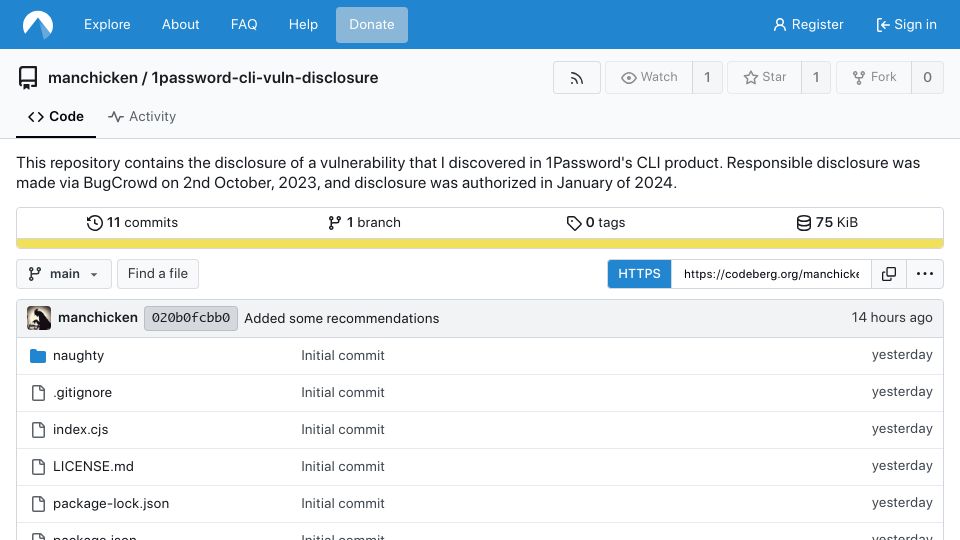The height and width of the screenshot is (540, 960).
Task: Open package-lock.json
Action: (x=111, y=504)
